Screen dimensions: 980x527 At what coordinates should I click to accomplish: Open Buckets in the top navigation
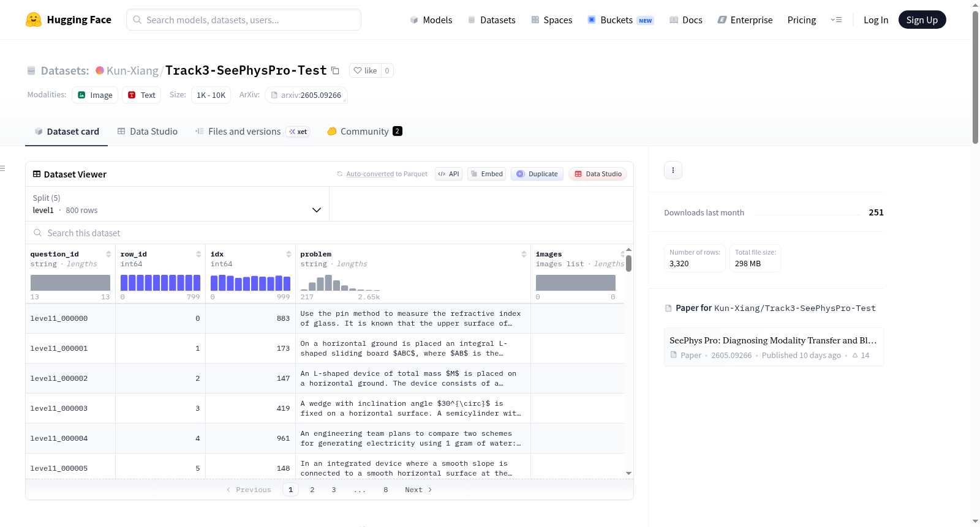pyautogui.click(x=620, y=20)
